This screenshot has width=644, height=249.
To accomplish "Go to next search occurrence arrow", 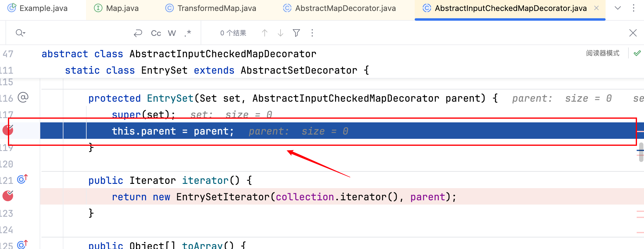I will pyautogui.click(x=281, y=33).
